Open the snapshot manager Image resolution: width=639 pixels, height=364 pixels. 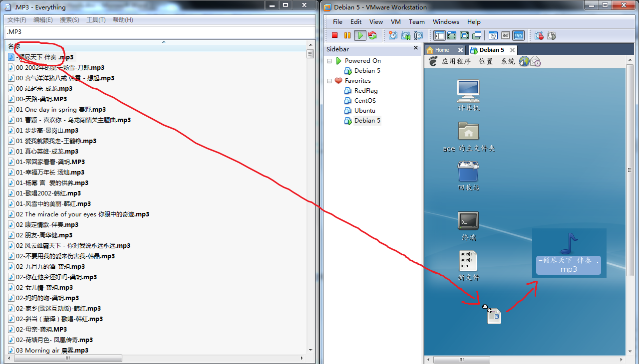coord(418,35)
